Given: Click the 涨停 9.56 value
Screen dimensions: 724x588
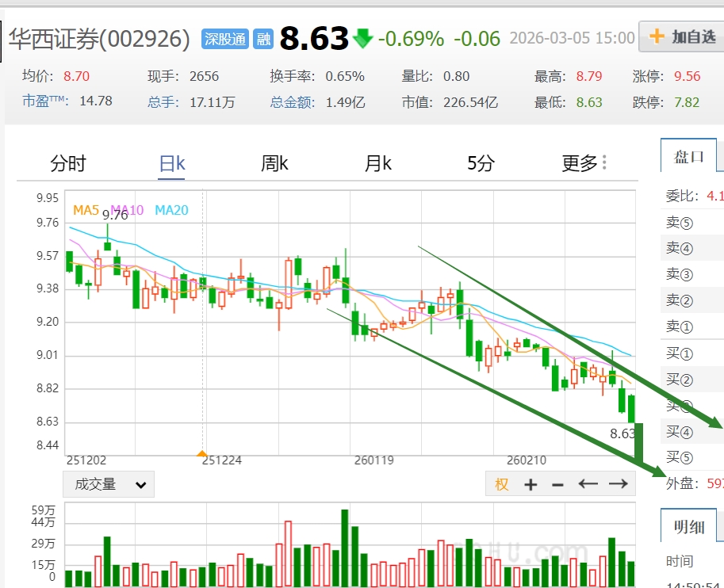Looking at the screenshot, I should click(x=687, y=76).
